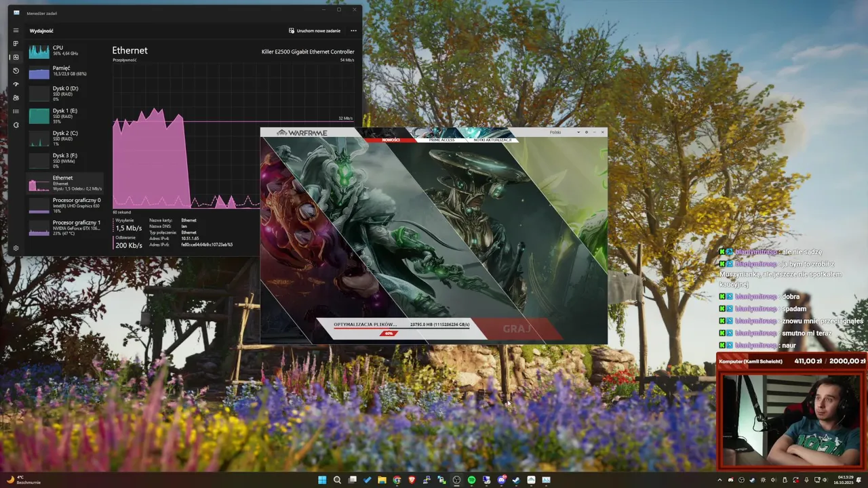
Task: Click the Ethernet throughput graph
Action: [186, 136]
